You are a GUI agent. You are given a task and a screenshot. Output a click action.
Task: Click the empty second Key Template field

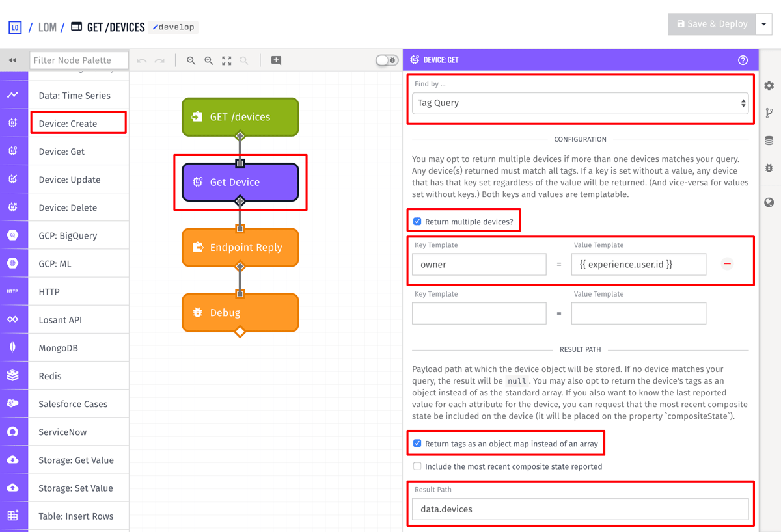479,313
